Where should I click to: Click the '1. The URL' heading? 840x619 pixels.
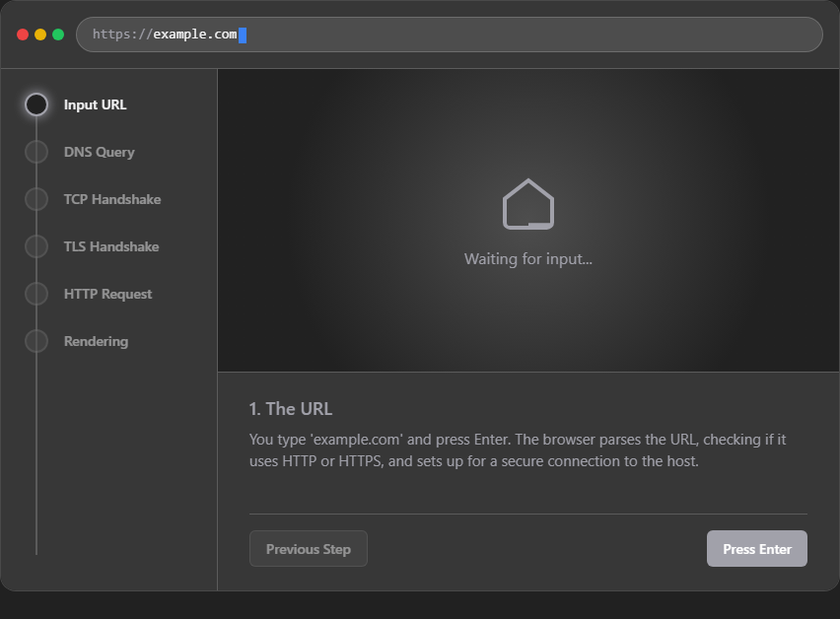(291, 409)
